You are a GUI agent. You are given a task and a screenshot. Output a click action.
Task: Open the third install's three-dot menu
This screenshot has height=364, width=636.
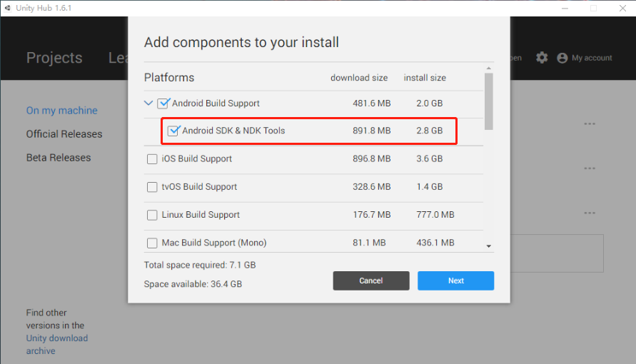tap(590, 213)
